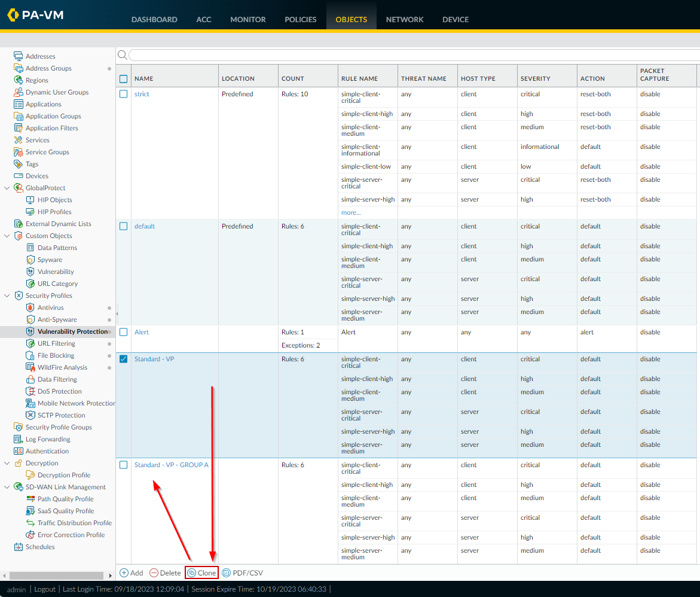Image resolution: width=700 pixels, height=597 pixels.
Task: Click the Clone button
Action: (x=201, y=572)
